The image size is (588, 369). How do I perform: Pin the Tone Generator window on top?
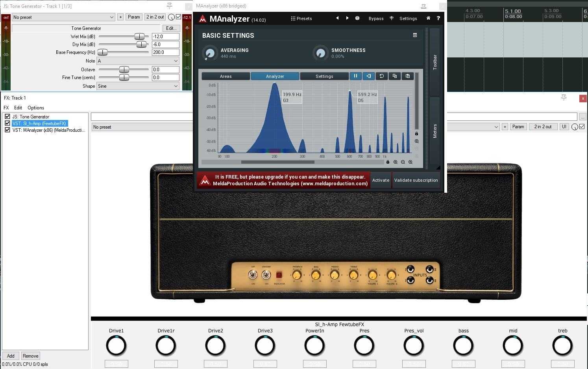click(169, 6)
